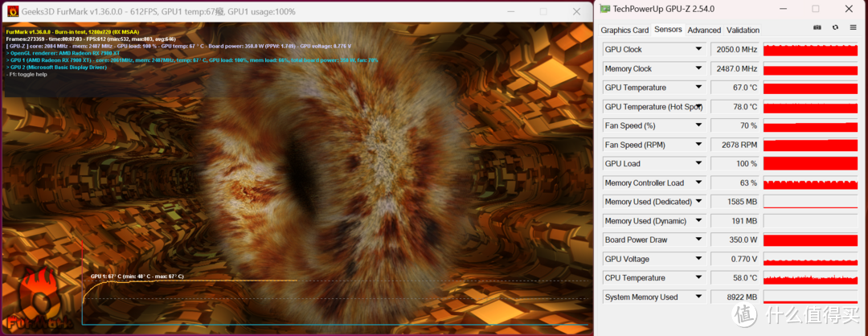Click the 67.0 °C GPU temperature value
The image size is (868, 336).
735,88
